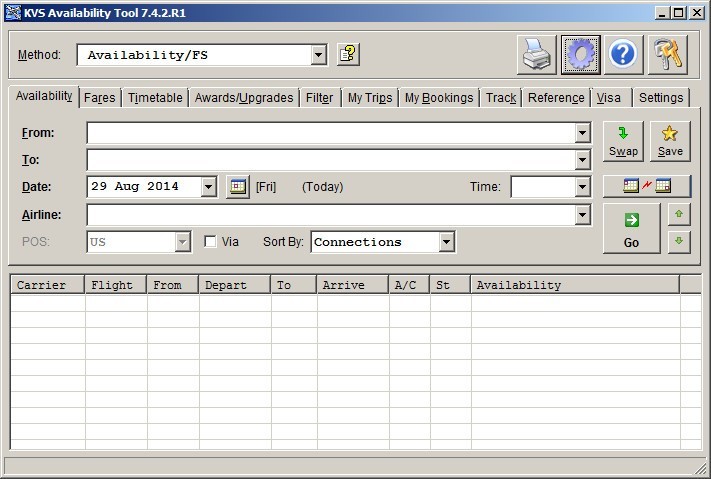
Task: Select the Track tab
Action: (x=501, y=98)
